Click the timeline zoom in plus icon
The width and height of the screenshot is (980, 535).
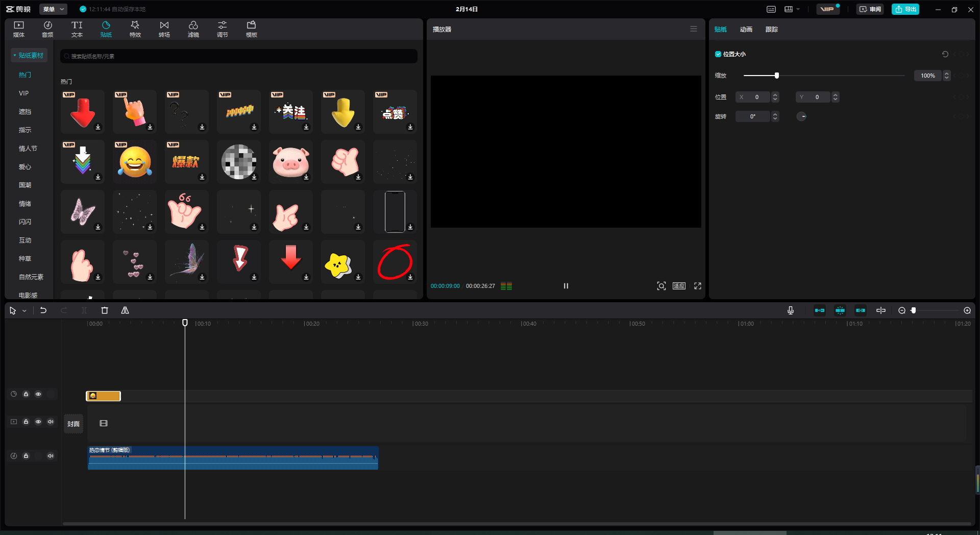pos(967,310)
